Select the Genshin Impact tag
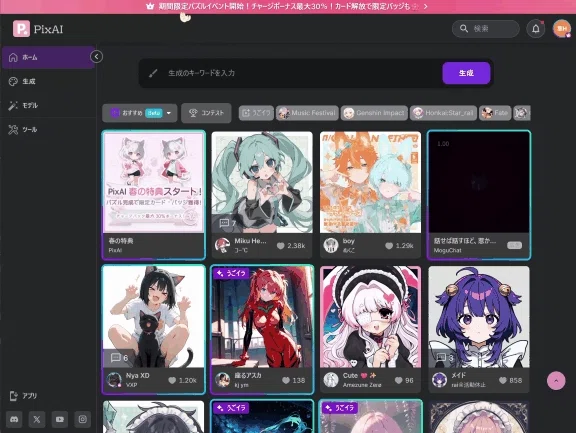Viewport: 576px width, 433px height. [374, 113]
